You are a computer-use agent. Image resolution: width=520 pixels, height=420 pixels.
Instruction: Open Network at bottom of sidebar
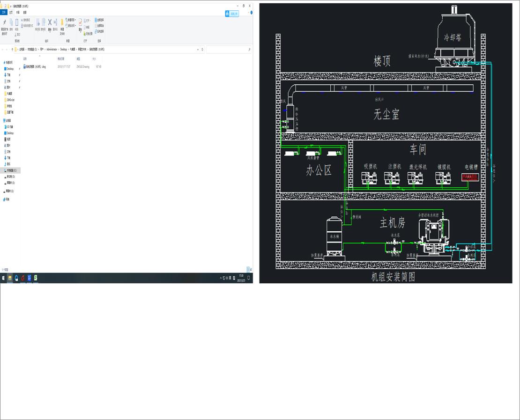tap(6, 199)
